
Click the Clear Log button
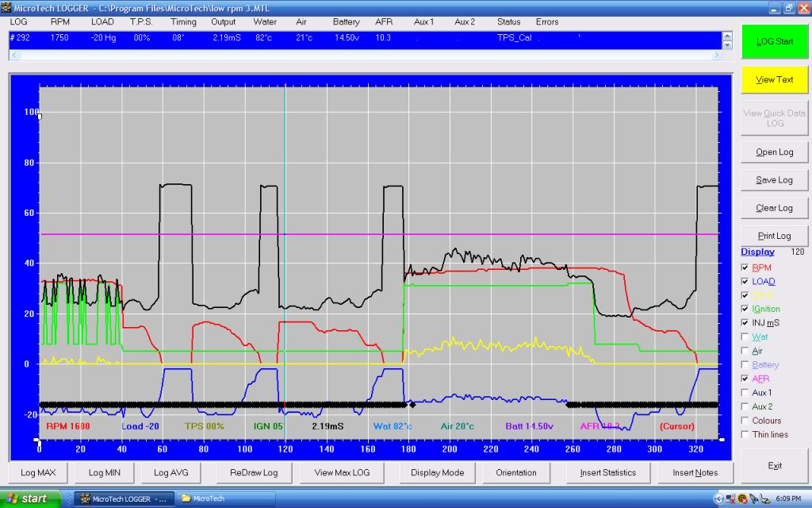(x=774, y=208)
